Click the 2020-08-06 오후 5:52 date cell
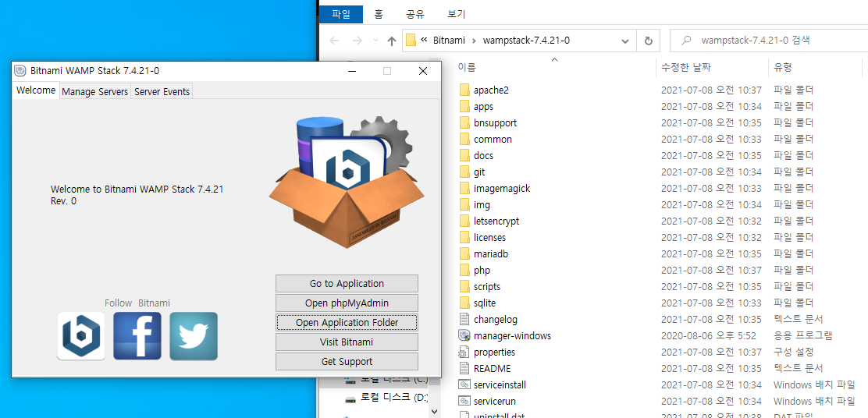Viewport: 868px width, 418px height. (x=708, y=335)
